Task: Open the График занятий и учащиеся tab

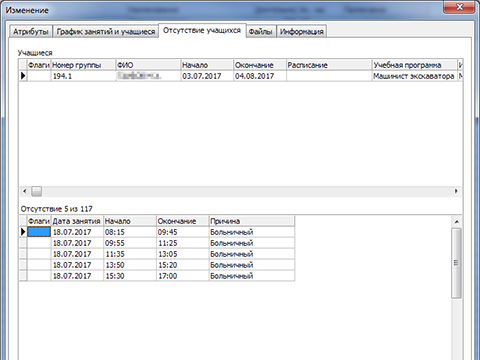Action: coord(106,31)
